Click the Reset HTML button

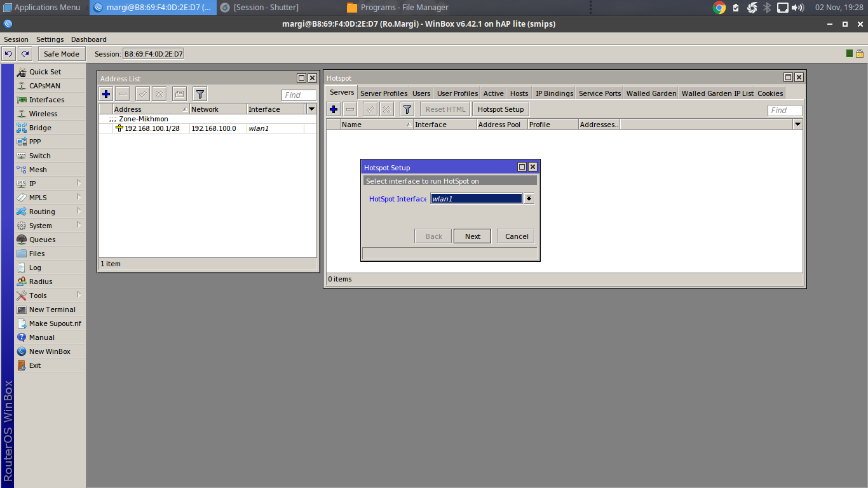click(445, 109)
